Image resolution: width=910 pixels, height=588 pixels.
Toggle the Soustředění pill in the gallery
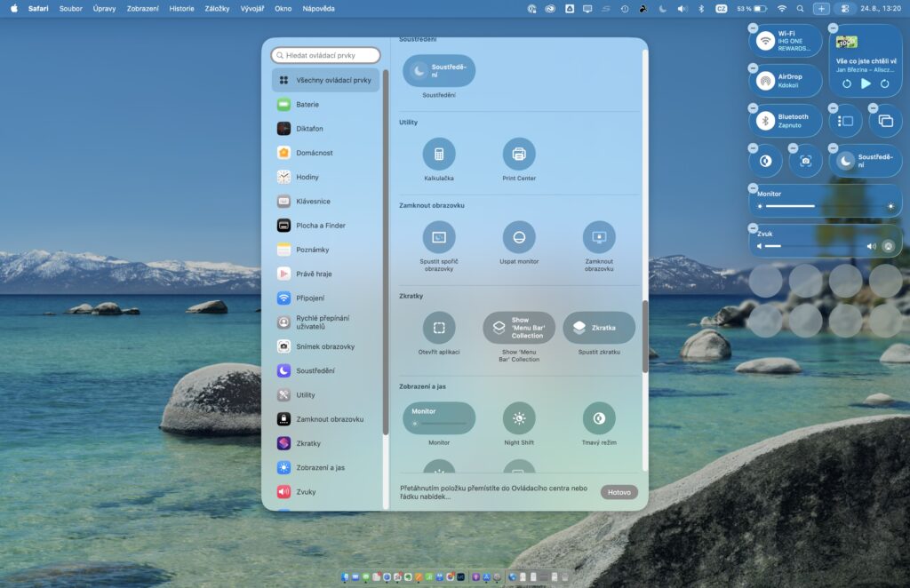click(x=439, y=71)
